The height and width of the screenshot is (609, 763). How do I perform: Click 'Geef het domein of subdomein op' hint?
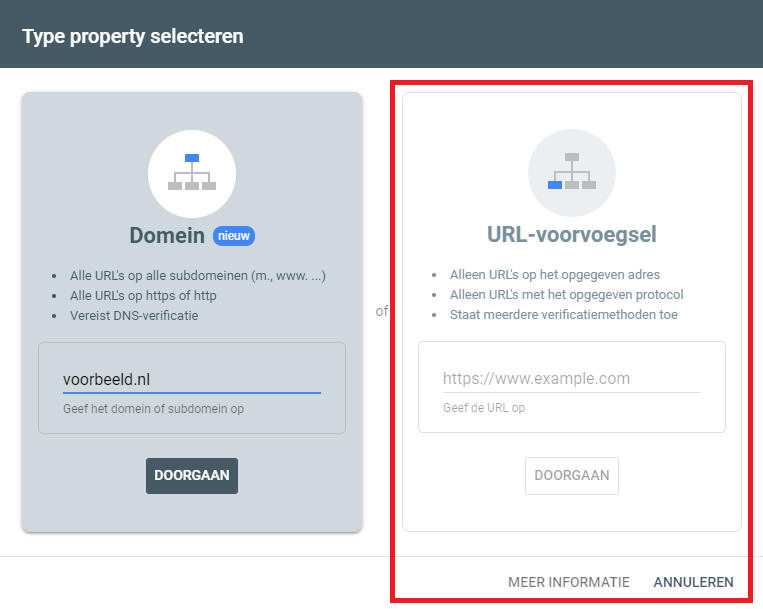click(x=153, y=408)
